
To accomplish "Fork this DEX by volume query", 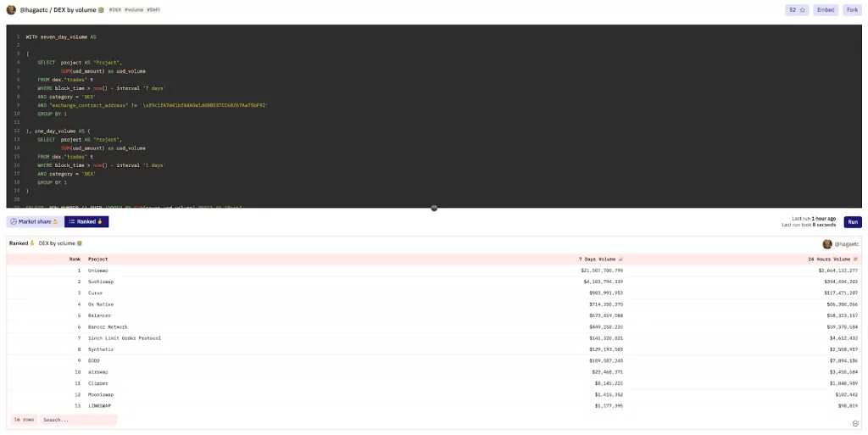I will point(851,9).
